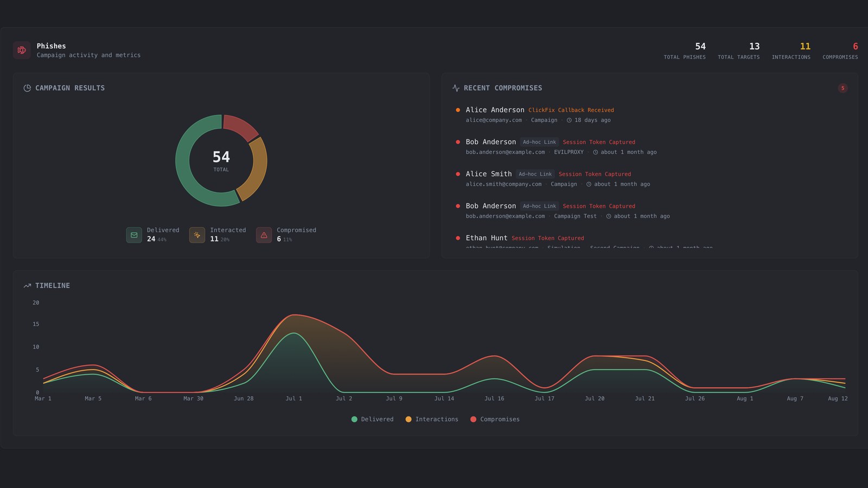Click the red status dot beside Alice Smith
The image size is (868, 488).
pyautogui.click(x=458, y=174)
